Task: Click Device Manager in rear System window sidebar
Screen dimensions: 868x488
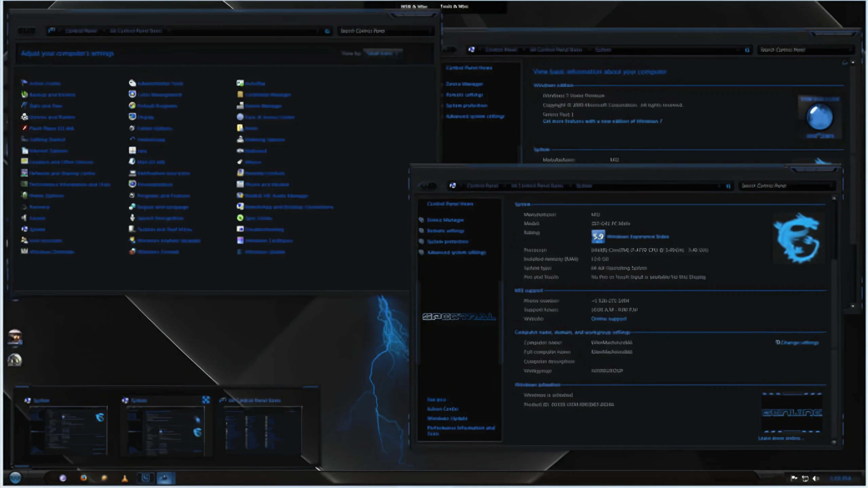Action: pyautogui.click(x=464, y=84)
